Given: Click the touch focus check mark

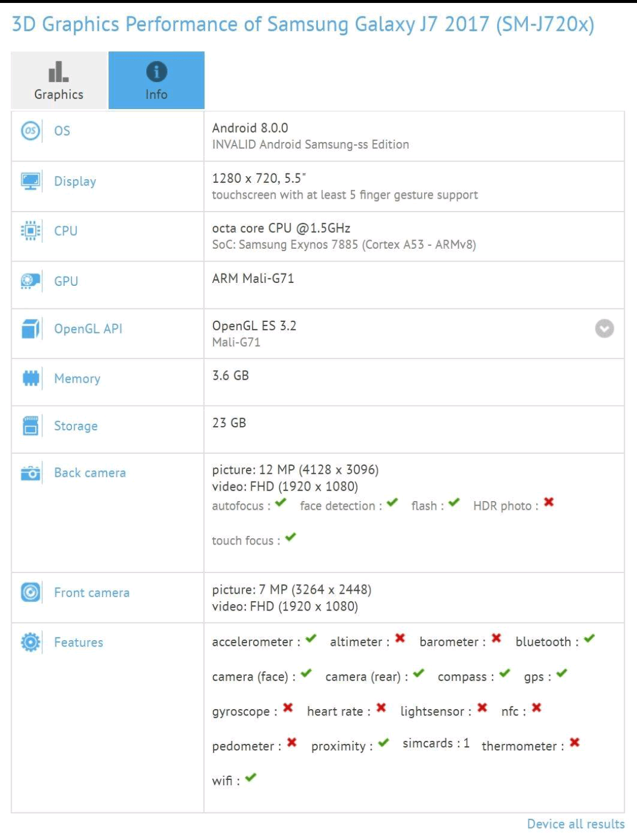Looking at the screenshot, I should (290, 538).
